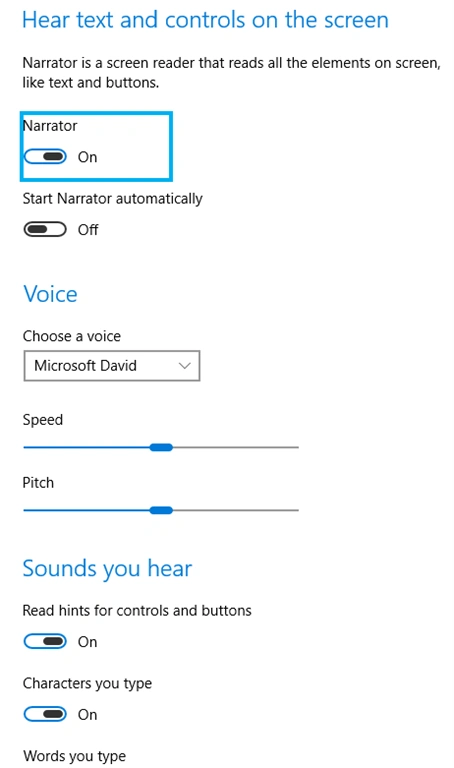This screenshot has width=454, height=768.
Task: Click the Start Narrator automatically label
Action: 113,199
